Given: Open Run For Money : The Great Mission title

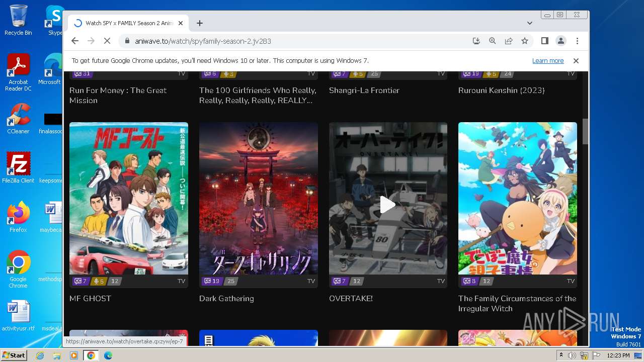Looking at the screenshot, I should point(118,96).
